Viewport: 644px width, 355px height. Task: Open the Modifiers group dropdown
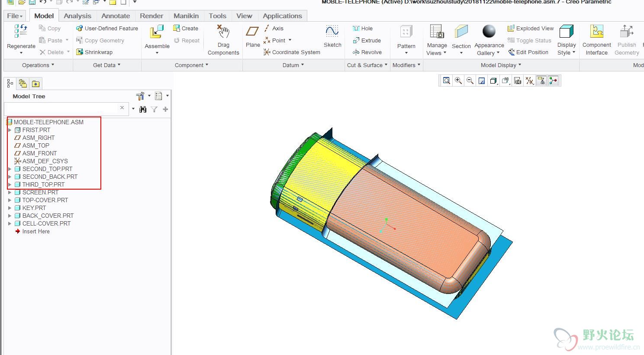[x=406, y=65]
